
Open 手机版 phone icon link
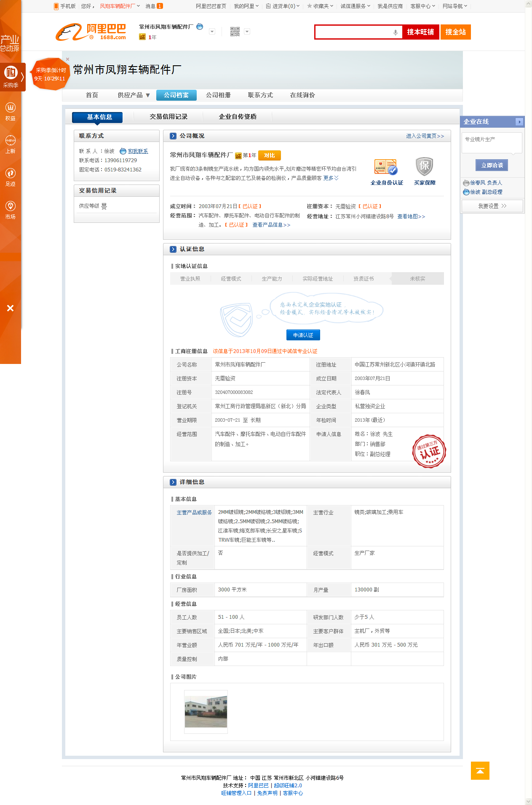pyautogui.click(x=65, y=6)
